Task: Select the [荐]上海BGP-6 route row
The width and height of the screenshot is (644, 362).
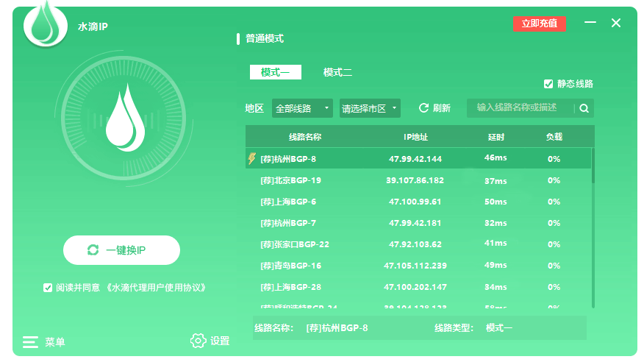Action: coord(418,202)
